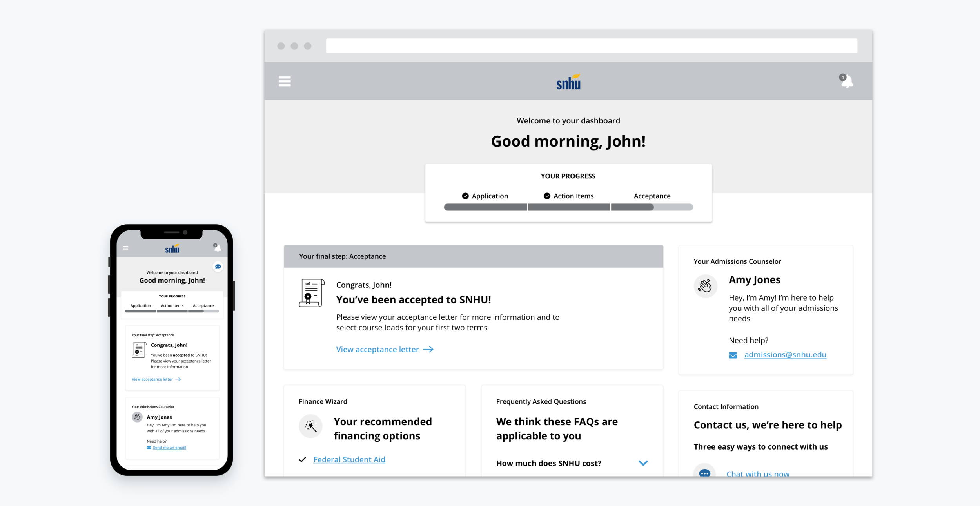Click the Application step checkmark
The image size is (980, 506).
[x=465, y=196]
